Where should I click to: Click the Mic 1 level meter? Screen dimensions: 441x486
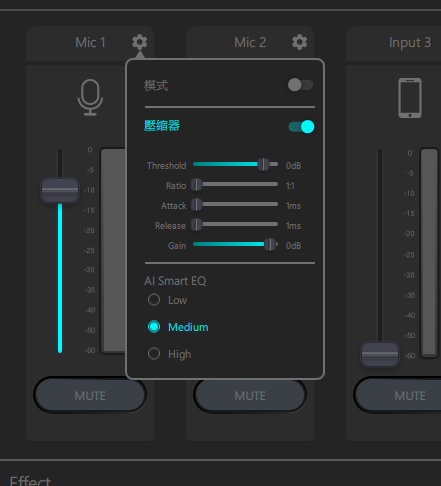[x=113, y=250]
